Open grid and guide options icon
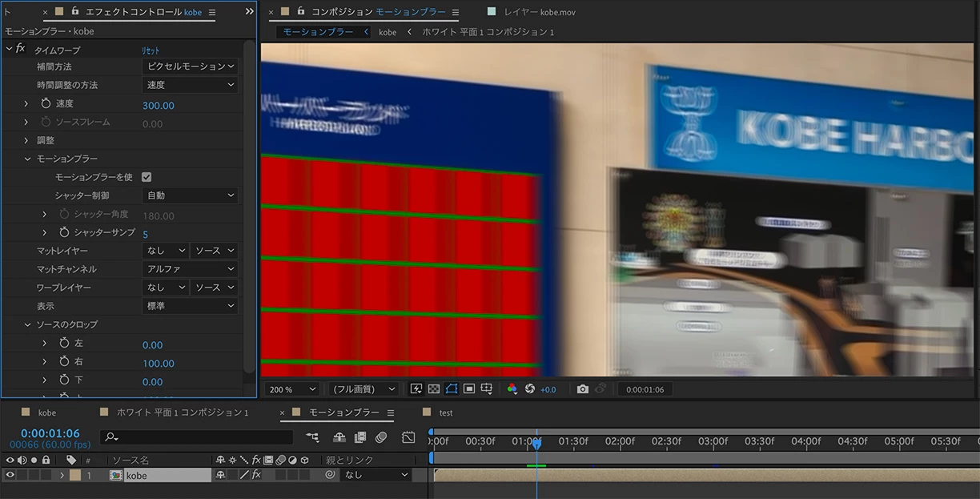The height and width of the screenshot is (499, 980). [x=487, y=389]
